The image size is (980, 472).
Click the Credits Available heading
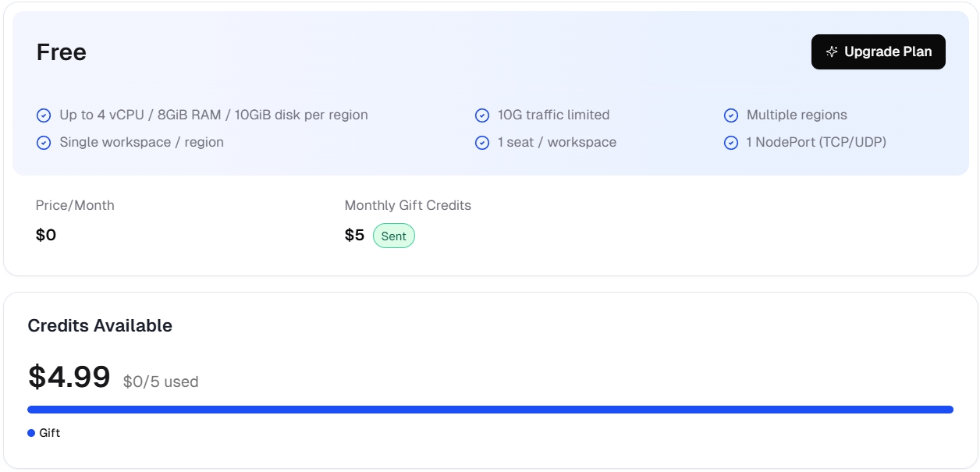[x=100, y=325]
